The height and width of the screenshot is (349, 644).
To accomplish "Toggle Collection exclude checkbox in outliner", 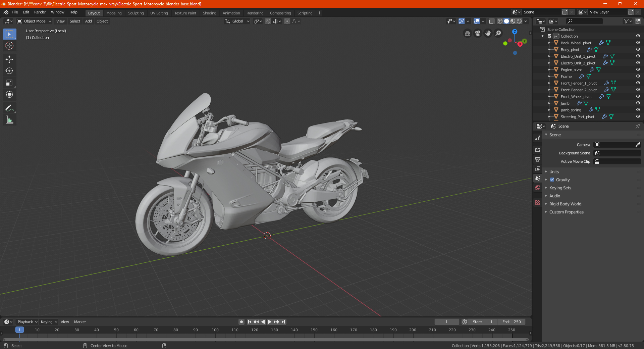I will [x=549, y=36].
